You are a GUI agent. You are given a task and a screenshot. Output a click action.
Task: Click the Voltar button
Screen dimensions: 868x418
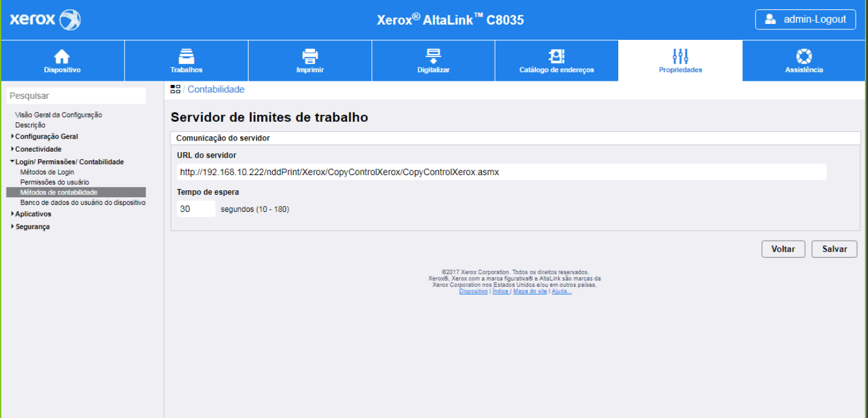point(783,249)
